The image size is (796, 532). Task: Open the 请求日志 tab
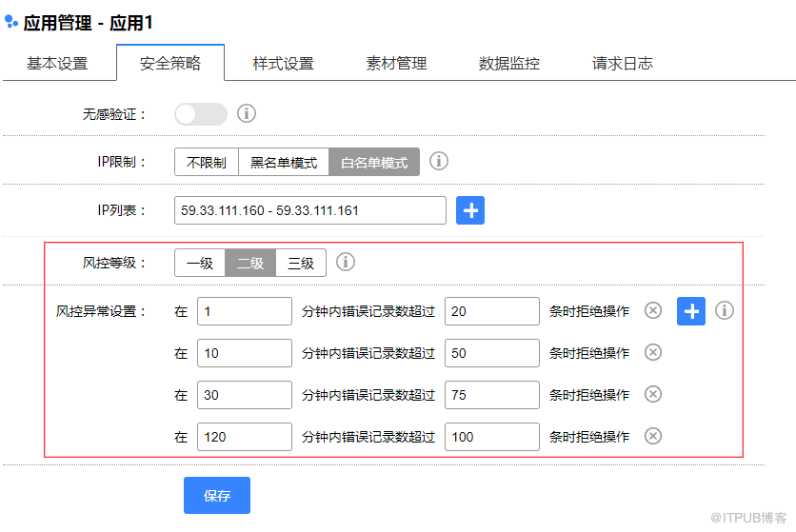[623, 64]
